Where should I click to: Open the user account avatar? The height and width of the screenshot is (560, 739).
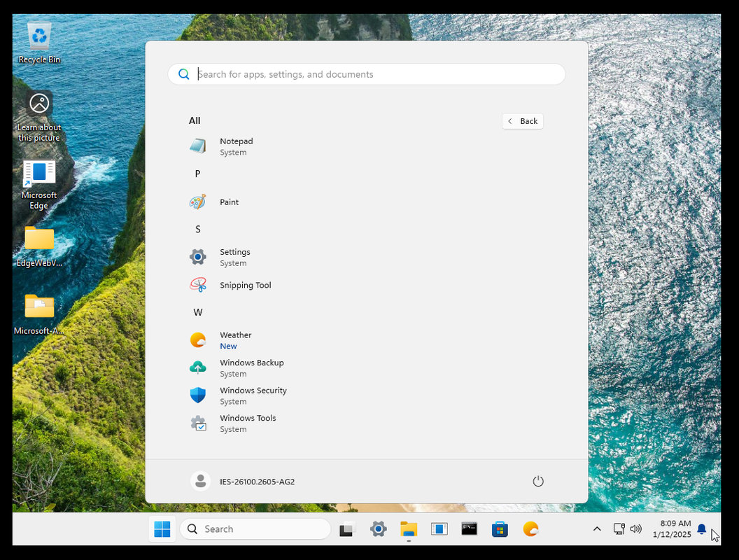pos(200,482)
